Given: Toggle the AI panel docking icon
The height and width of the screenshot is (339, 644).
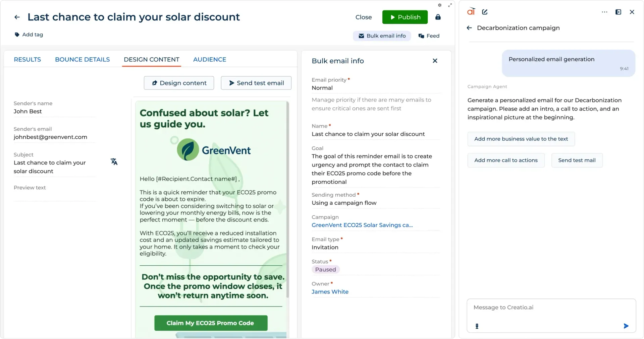Looking at the screenshot, I should 618,12.
